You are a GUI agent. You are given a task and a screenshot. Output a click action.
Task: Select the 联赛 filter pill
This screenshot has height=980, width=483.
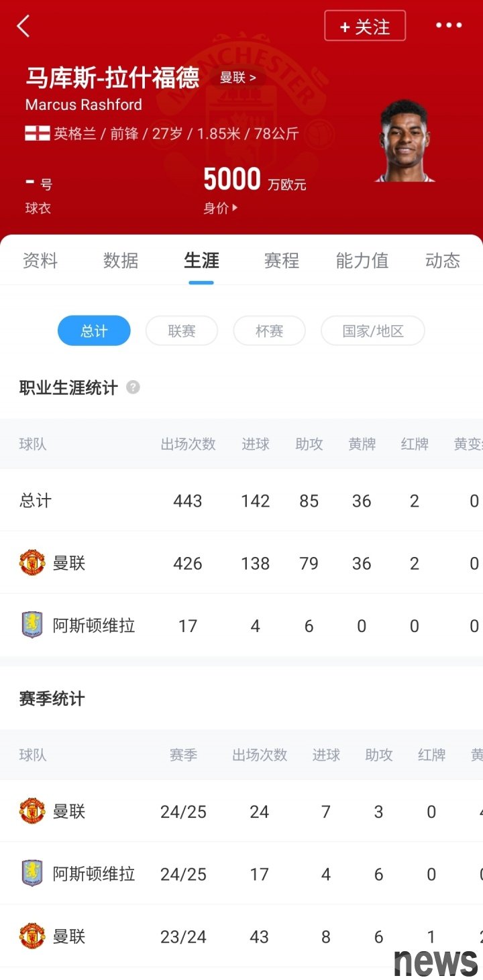tap(182, 331)
